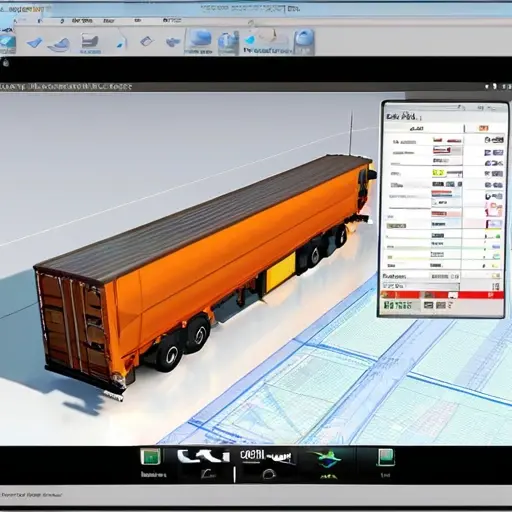The height and width of the screenshot is (512, 512).
Task: Toggle the second blue icon pair in right column
Action: (494, 153)
